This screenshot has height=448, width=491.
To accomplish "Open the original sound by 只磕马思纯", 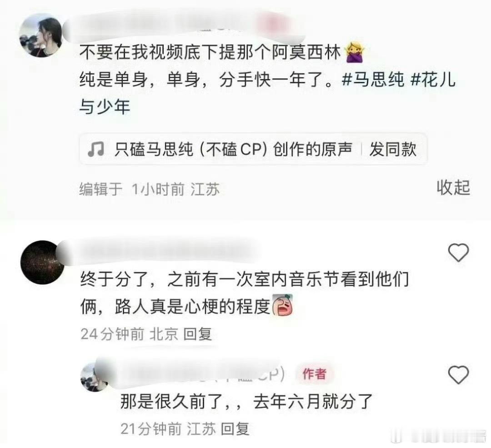I will pyautogui.click(x=233, y=149).
